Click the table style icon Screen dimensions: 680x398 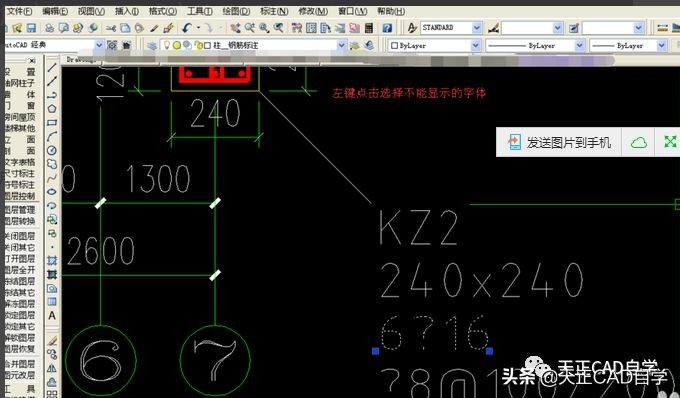pos(574,28)
